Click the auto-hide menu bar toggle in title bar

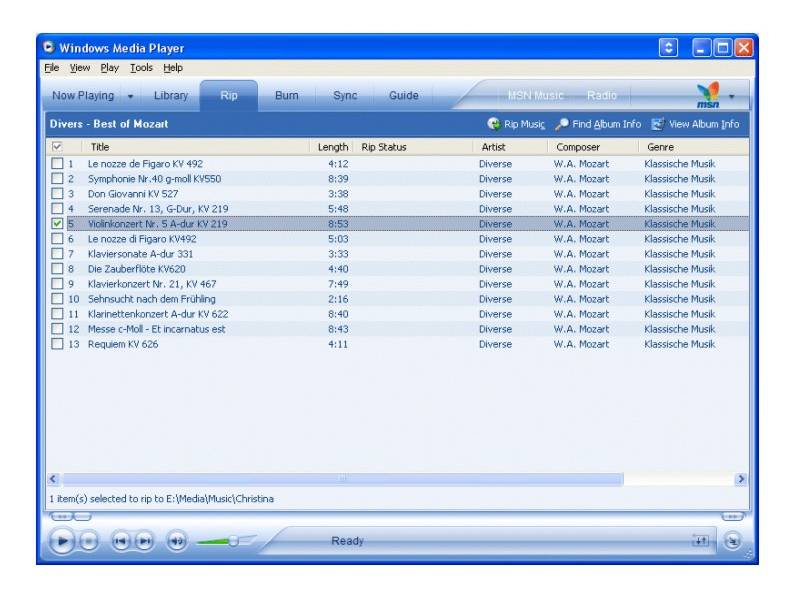tap(668, 47)
